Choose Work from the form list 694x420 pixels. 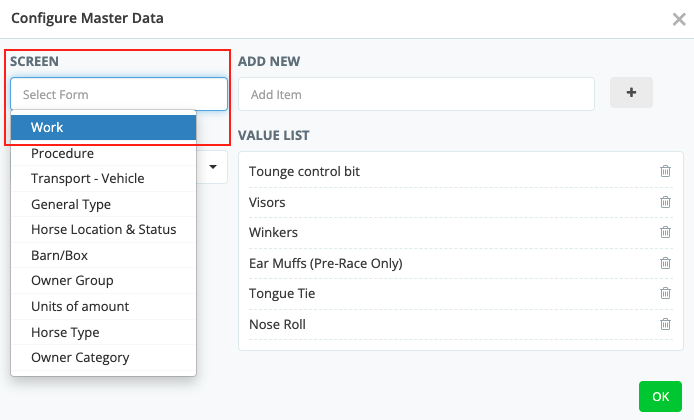(x=103, y=127)
